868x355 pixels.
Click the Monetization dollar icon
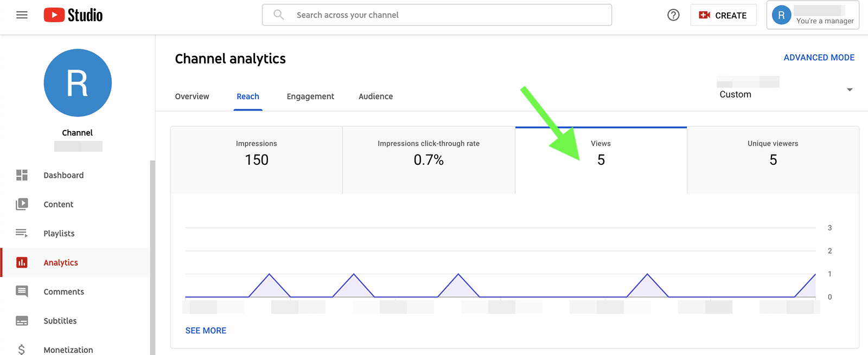[x=22, y=350]
